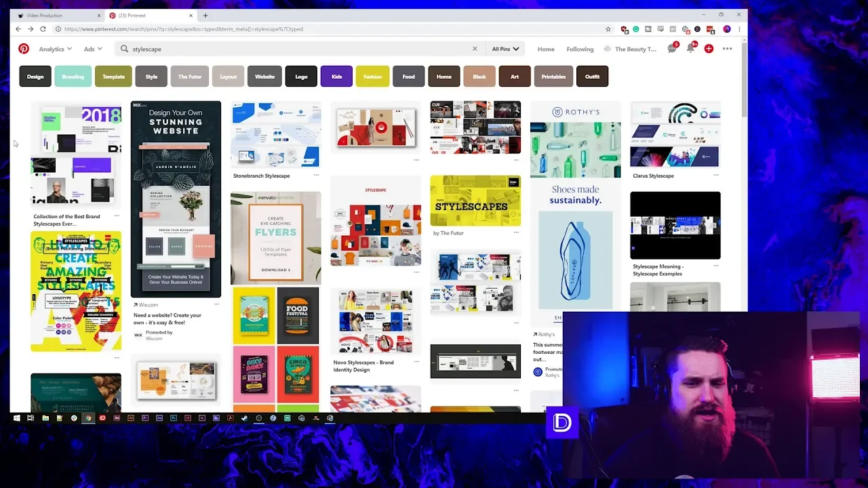The width and height of the screenshot is (868, 488).
Task: Select the Printables filter chip
Action: pos(553,77)
